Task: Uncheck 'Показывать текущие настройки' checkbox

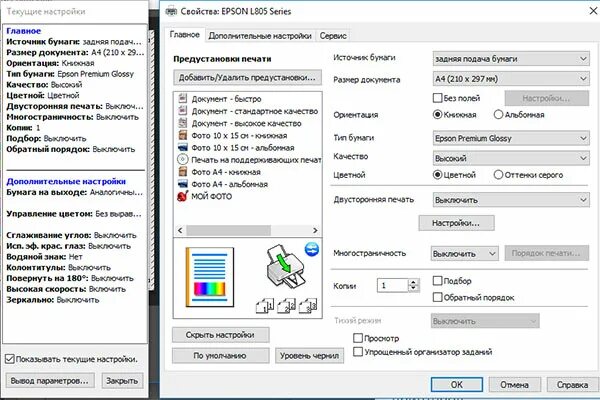Action: 10,359
